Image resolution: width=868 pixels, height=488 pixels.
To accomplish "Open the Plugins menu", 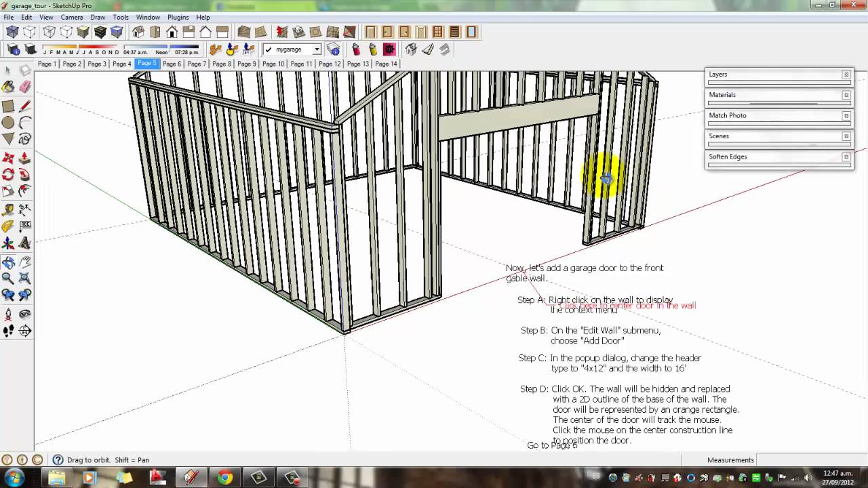I will 178,17.
